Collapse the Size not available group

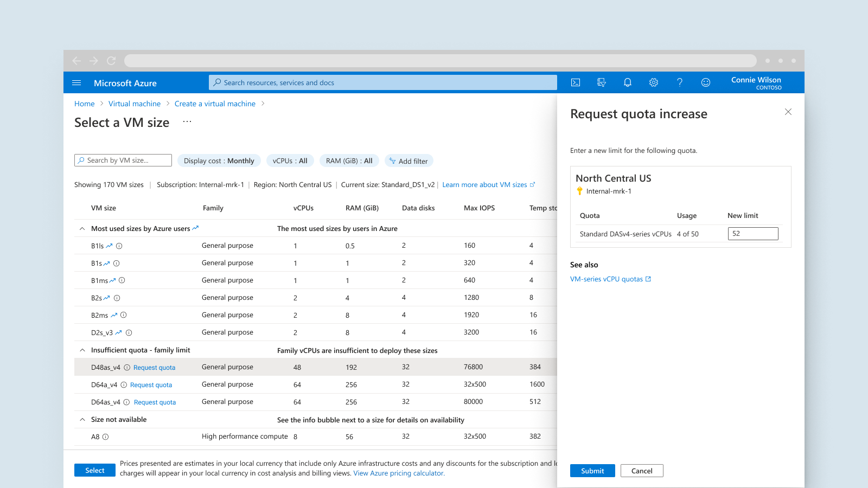82,420
